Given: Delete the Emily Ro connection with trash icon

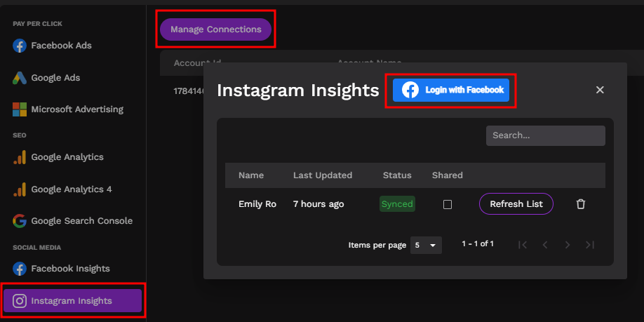Looking at the screenshot, I should tap(580, 204).
